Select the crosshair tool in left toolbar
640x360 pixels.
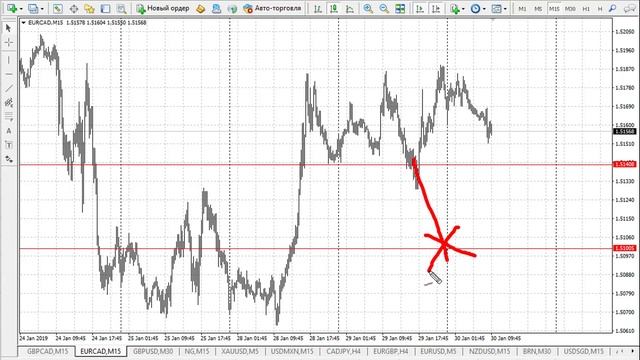(9, 42)
